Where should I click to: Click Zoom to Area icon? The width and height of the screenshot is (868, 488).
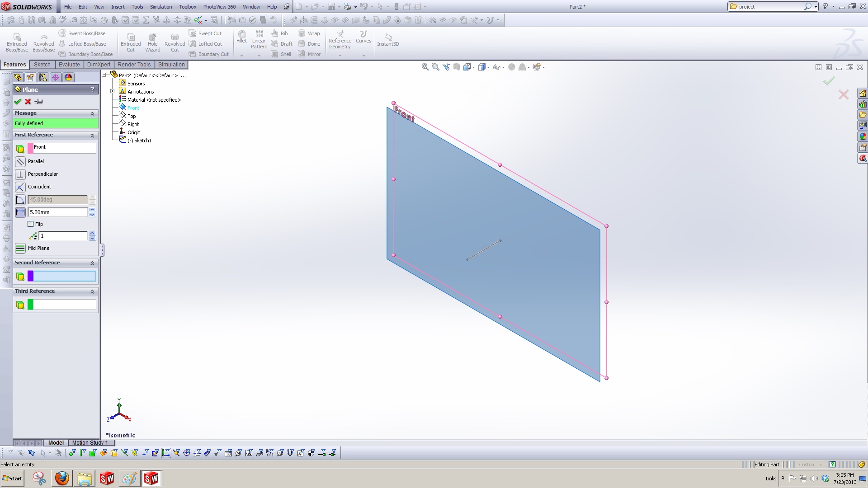point(435,67)
